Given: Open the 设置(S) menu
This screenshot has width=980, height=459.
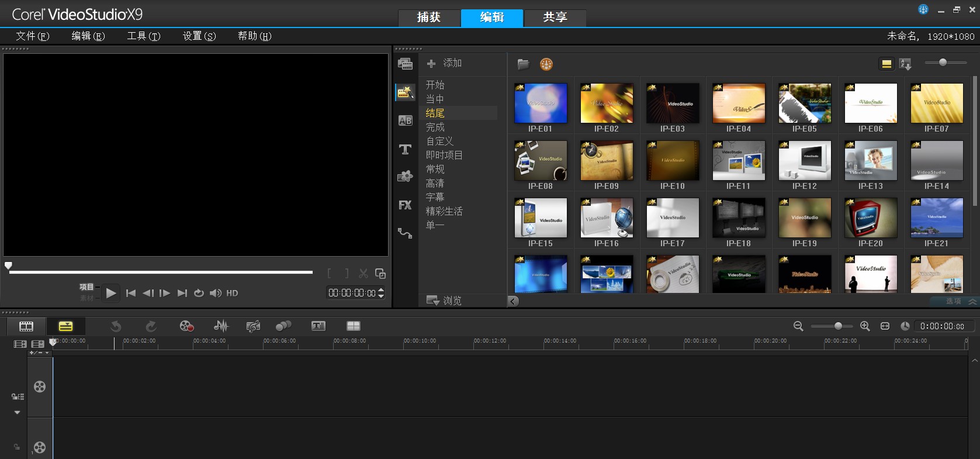Looking at the screenshot, I should coord(199,36).
